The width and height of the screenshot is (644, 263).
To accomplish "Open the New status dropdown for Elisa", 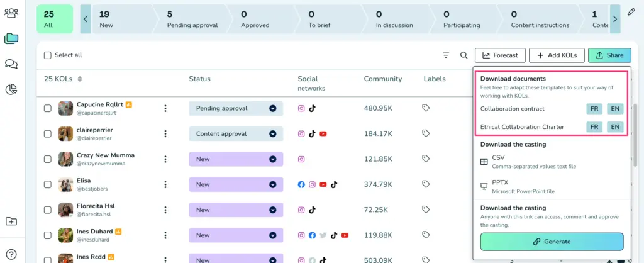I will point(236,184).
